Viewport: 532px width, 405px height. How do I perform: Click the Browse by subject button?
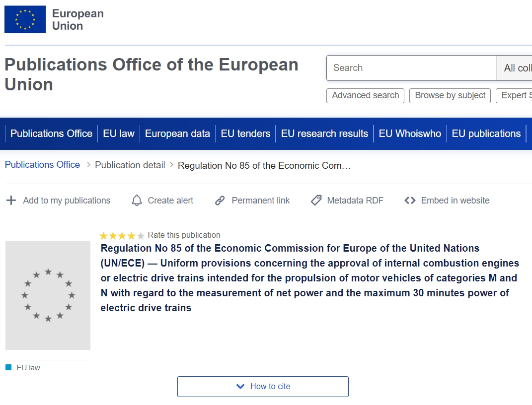tap(450, 95)
